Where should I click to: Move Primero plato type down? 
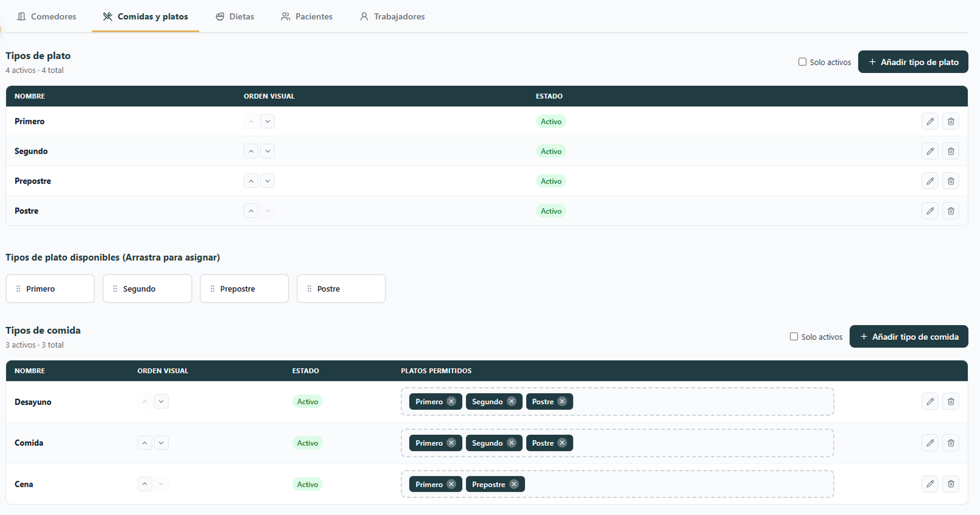coord(268,121)
